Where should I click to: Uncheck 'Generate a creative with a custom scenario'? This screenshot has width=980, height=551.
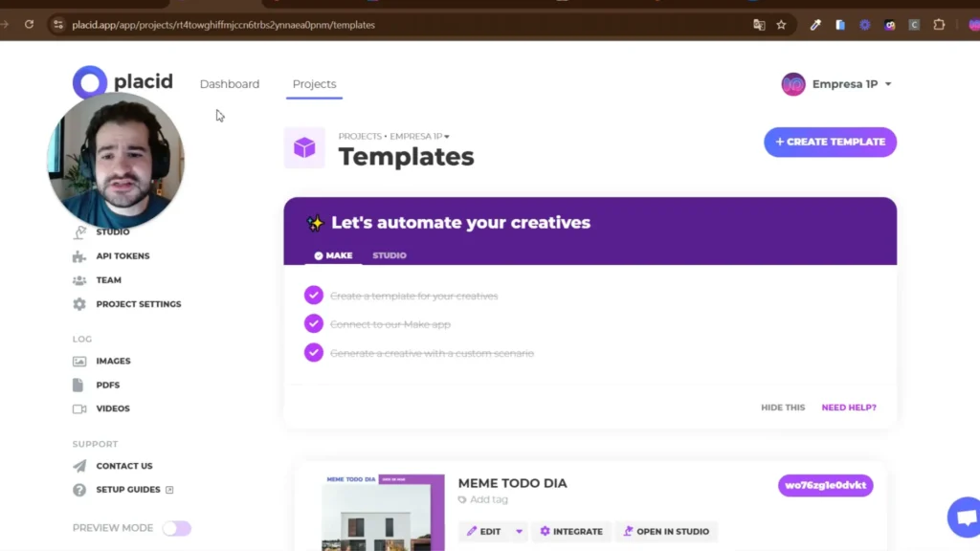pos(314,352)
